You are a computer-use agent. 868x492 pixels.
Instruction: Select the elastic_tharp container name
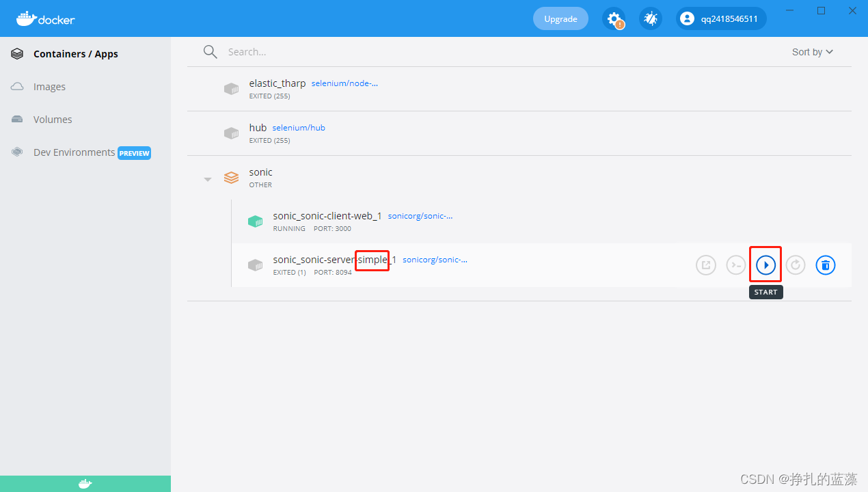coord(277,83)
